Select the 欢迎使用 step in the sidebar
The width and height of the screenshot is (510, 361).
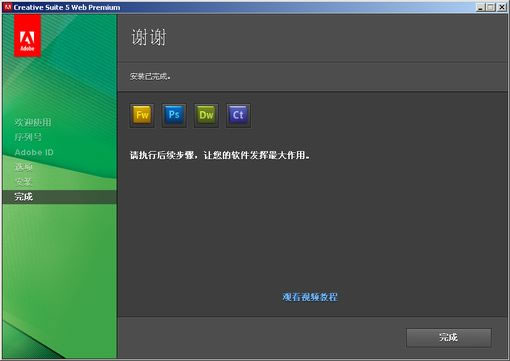tap(33, 122)
